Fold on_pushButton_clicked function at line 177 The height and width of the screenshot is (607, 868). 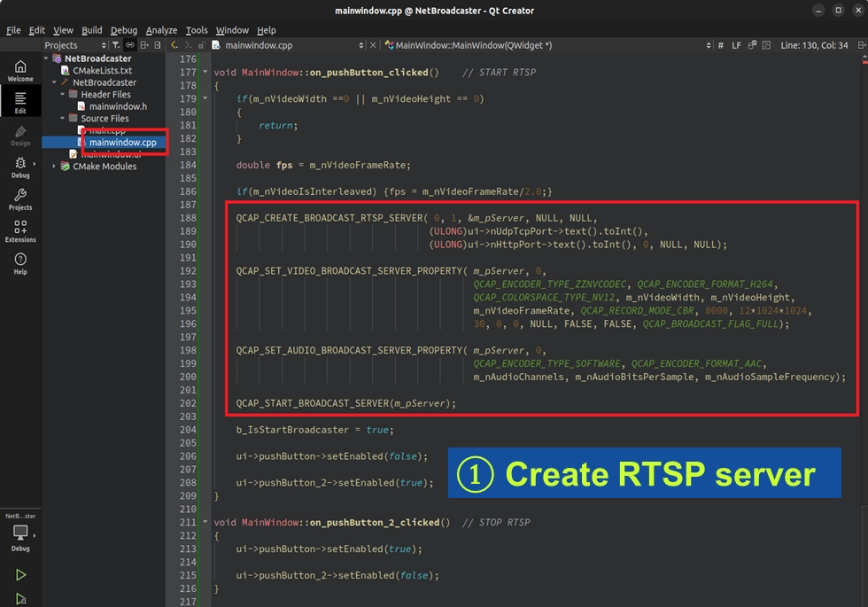coord(205,72)
